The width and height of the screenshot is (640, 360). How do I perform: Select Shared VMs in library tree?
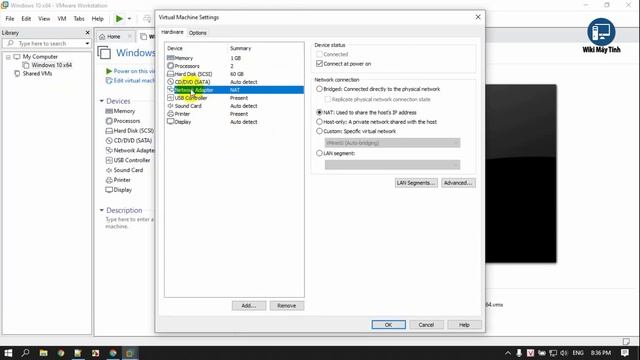[33, 73]
